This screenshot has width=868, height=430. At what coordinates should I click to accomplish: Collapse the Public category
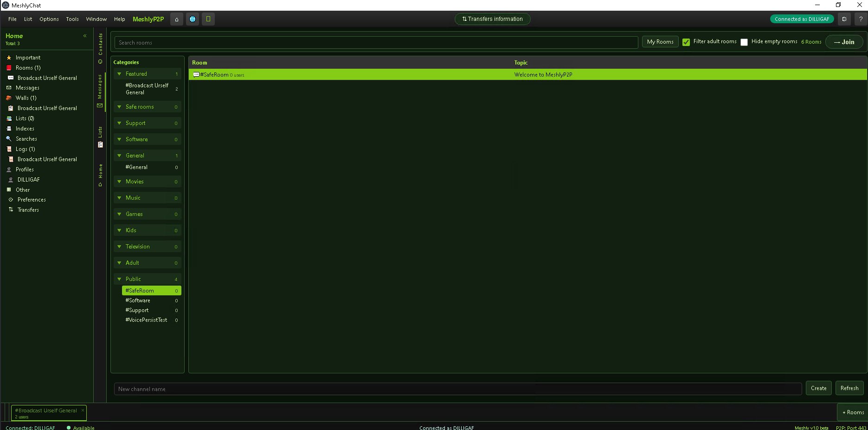pyautogui.click(x=119, y=279)
